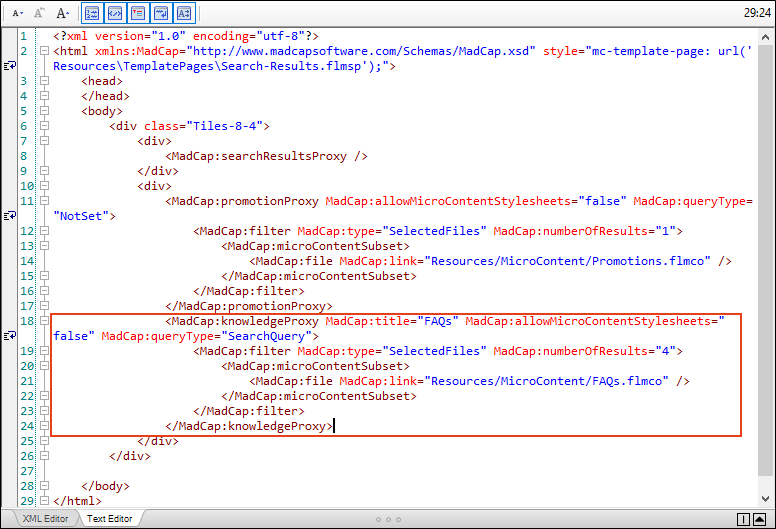Collapse microContentSubset on line 13

coord(45,245)
